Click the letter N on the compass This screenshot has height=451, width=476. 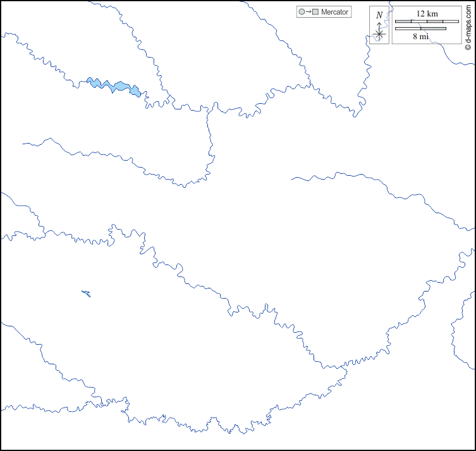click(379, 15)
